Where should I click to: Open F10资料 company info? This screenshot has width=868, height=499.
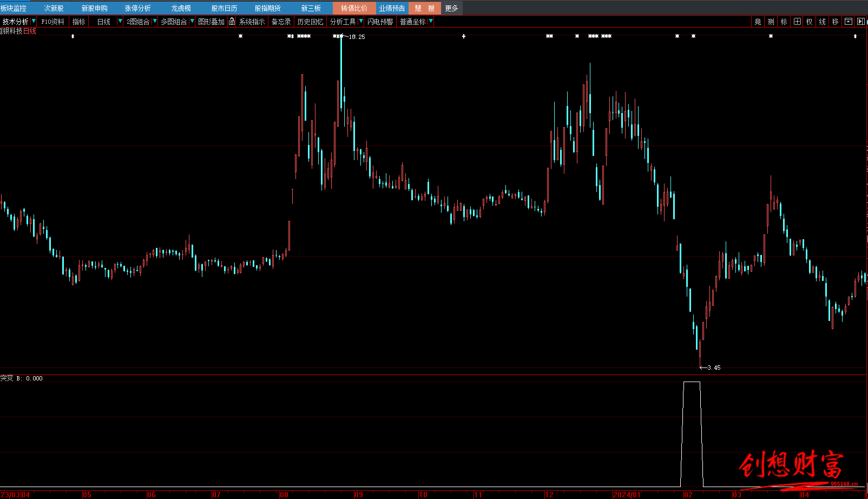pyautogui.click(x=52, y=22)
